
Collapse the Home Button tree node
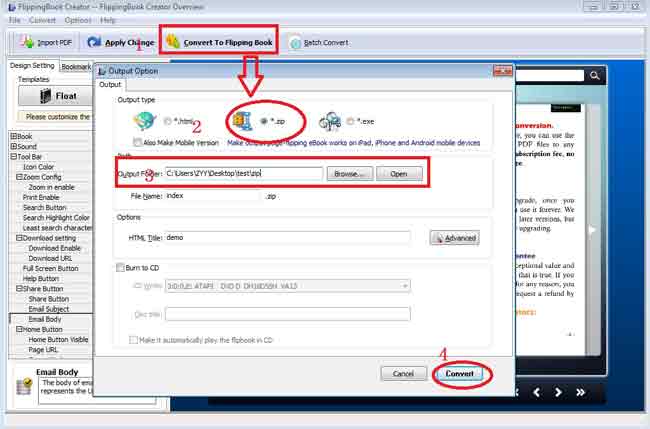(19, 329)
